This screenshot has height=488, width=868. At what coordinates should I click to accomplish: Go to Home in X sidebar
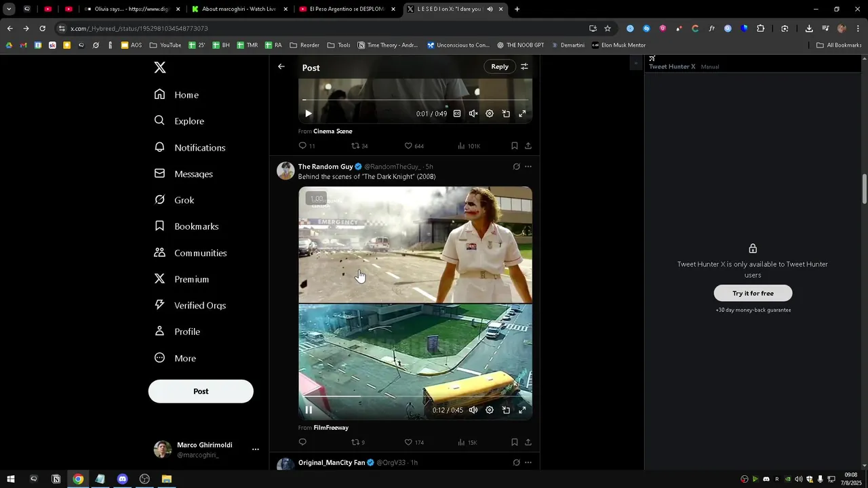coord(176,95)
